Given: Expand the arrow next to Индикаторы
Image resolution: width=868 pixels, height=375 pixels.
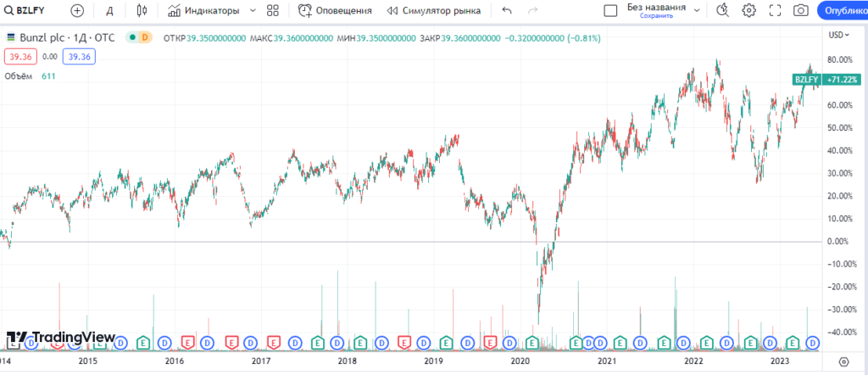Looking at the screenshot, I should tap(253, 10).
